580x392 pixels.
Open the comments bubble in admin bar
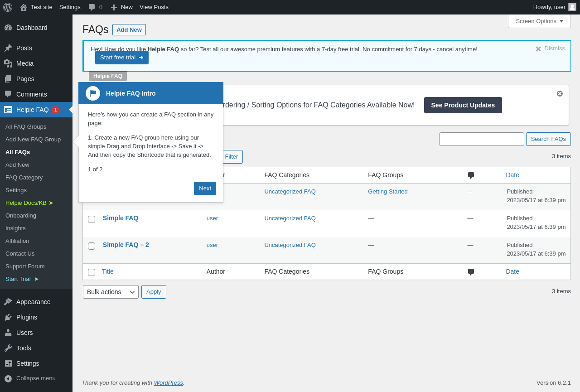coord(92,7)
